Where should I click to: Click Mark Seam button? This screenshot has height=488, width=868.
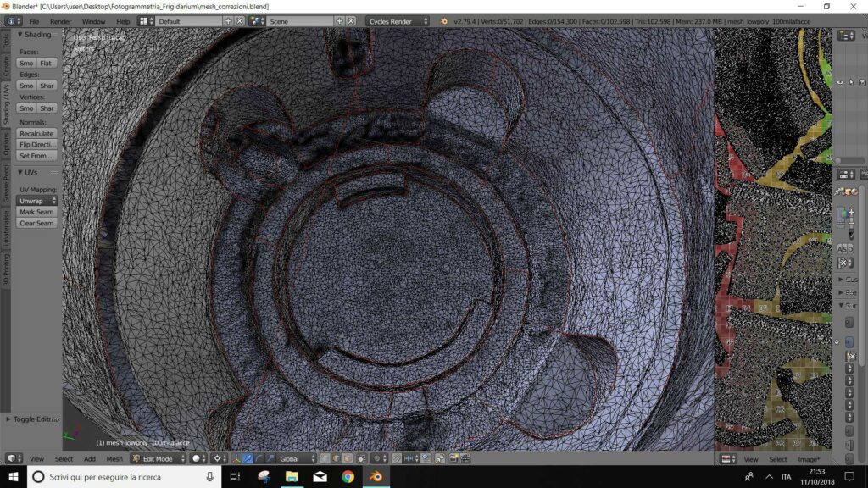pos(36,212)
